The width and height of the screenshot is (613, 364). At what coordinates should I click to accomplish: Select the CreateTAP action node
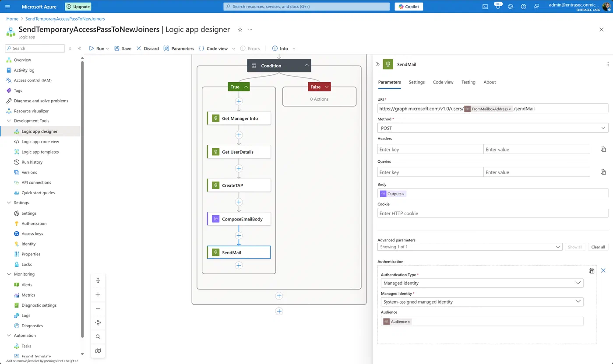pos(239,185)
